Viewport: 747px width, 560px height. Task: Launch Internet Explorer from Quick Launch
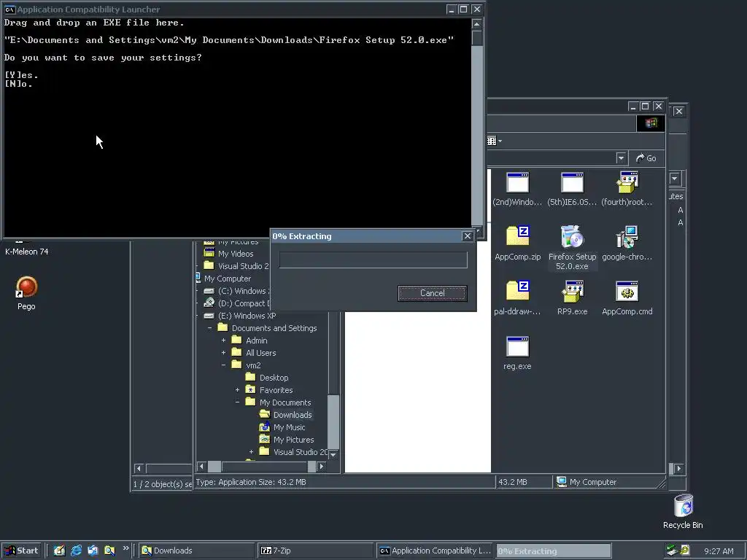click(x=76, y=551)
